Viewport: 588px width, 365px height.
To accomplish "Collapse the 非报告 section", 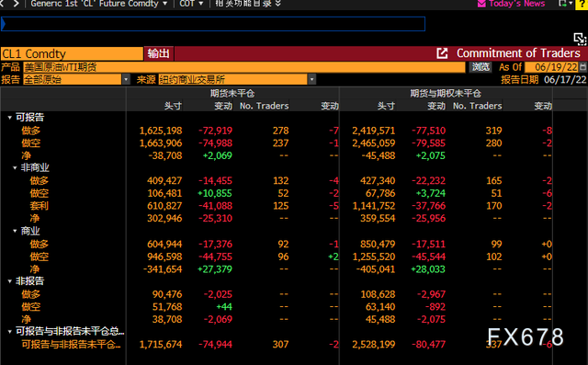I will (10, 281).
